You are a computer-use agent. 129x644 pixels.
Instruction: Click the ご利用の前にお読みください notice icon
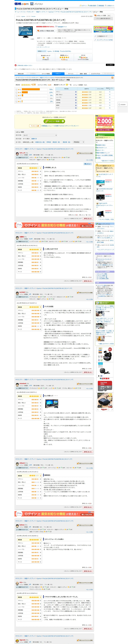(15, 65)
